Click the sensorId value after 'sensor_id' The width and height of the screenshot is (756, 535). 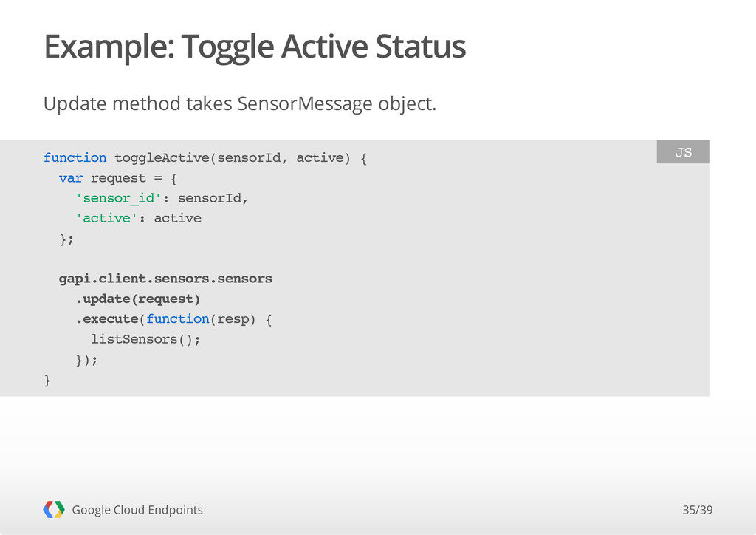tap(210, 198)
